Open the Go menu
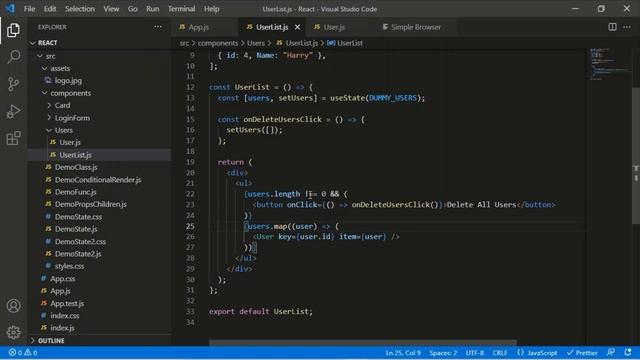Viewport: 640px width, 360px height. 133,9
